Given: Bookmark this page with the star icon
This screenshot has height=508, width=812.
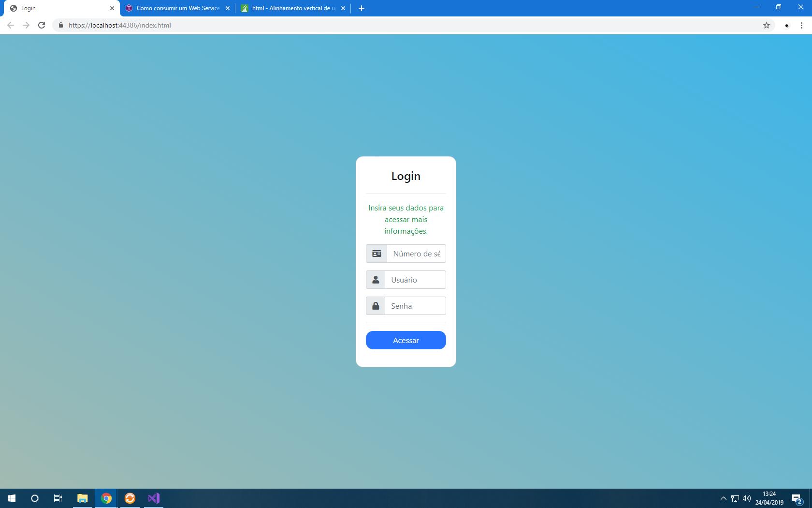Looking at the screenshot, I should [x=767, y=25].
